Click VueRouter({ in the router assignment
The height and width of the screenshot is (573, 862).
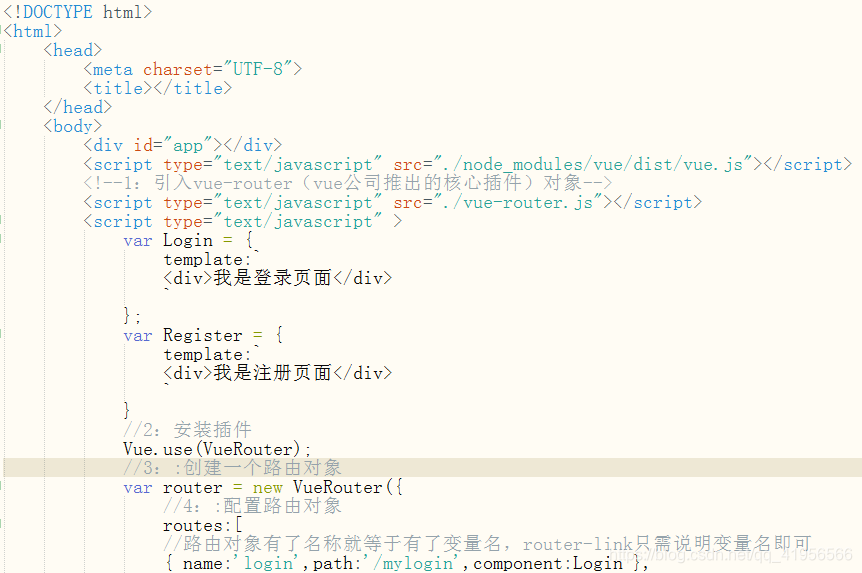347,487
